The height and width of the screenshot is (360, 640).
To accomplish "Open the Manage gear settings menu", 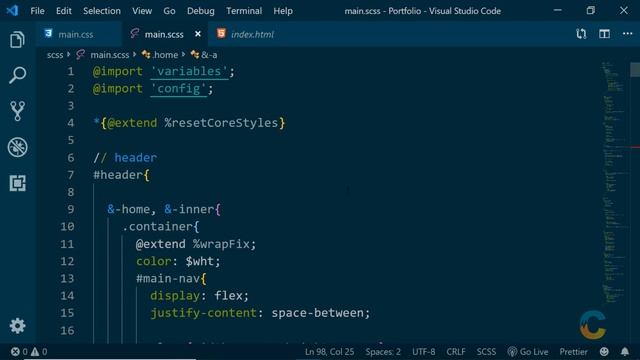I will pyautogui.click(x=17, y=326).
